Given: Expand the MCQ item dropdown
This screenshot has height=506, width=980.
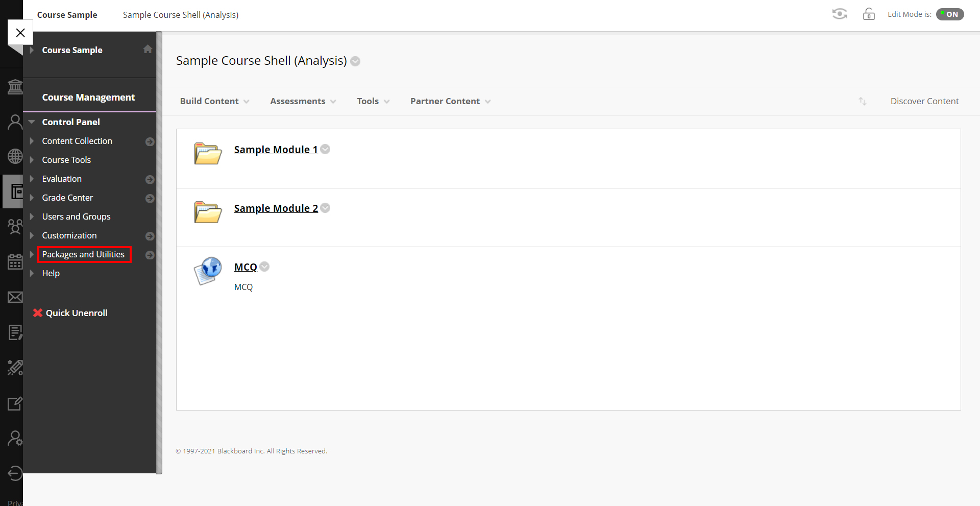Looking at the screenshot, I should click(264, 267).
